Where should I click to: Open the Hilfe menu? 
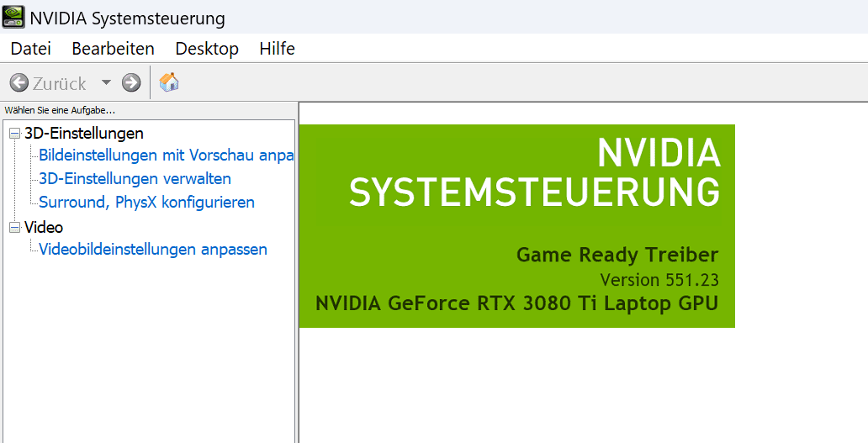point(277,49)
